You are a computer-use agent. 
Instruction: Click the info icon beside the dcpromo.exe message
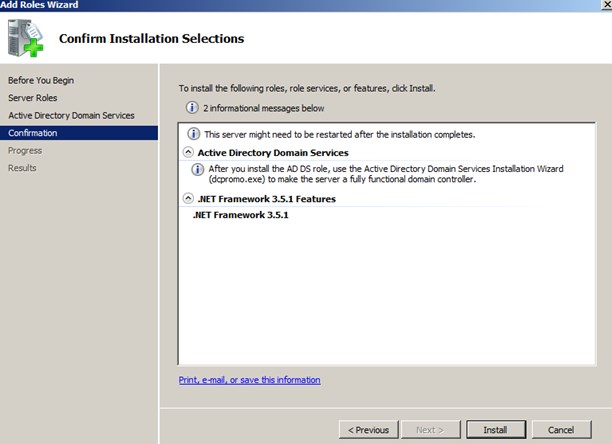pos(197,170)
